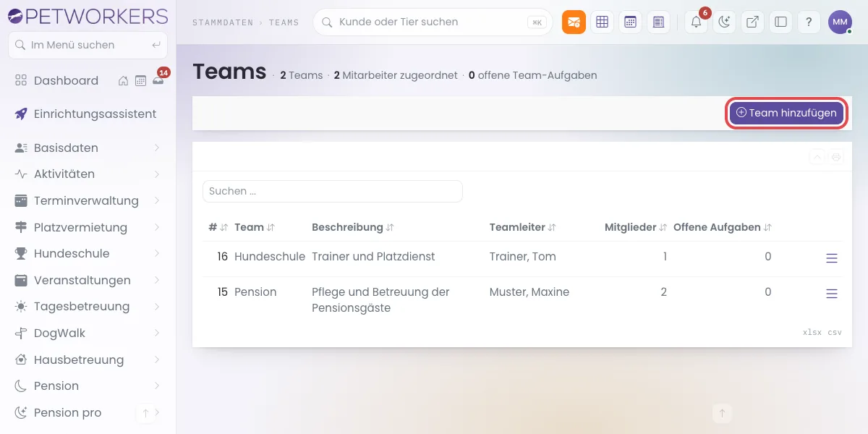Click Hundeschule in the Team column

click(x=270, y=257)
